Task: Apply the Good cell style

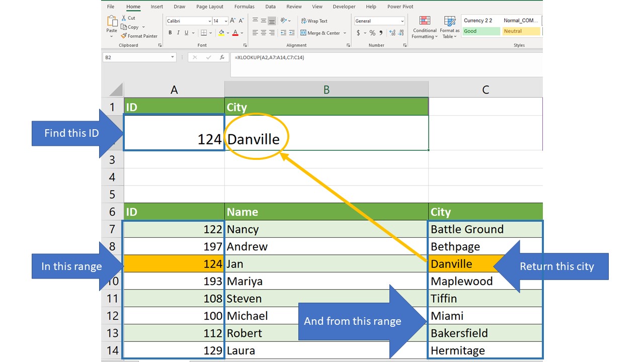Action: [481, 31]
